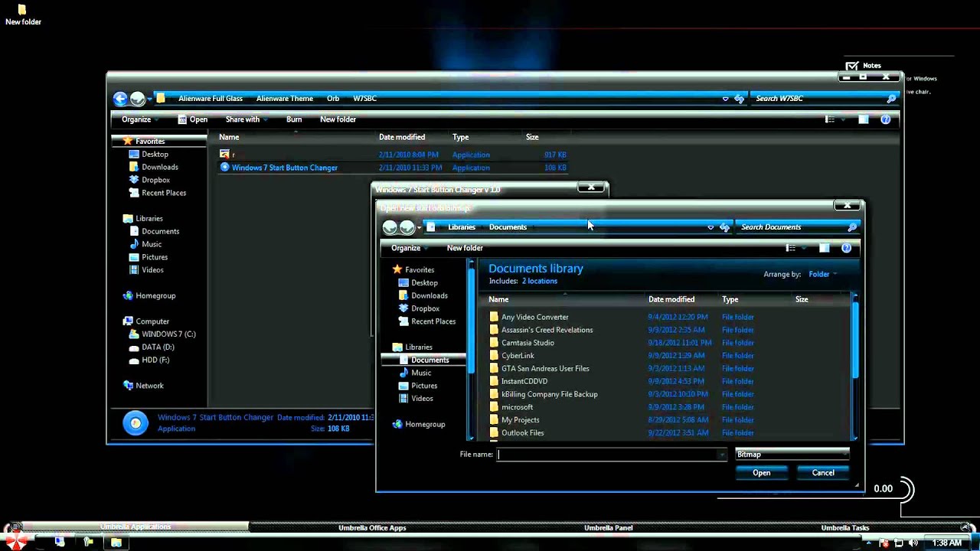Click Libraries in dialog breadcrumb path
Image resolution: width=980 pixels, height=551 pixels.
(x=462, y=227)
